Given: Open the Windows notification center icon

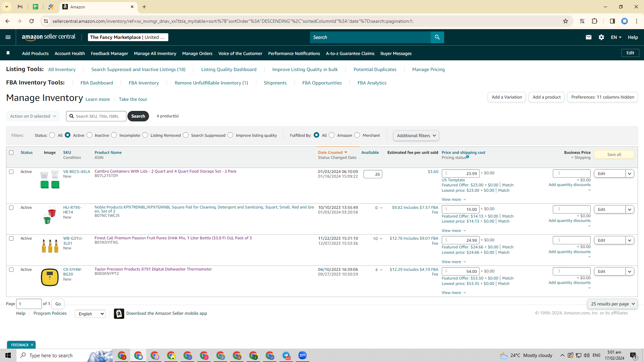Looking at the screenshot, I should point(634,355).
